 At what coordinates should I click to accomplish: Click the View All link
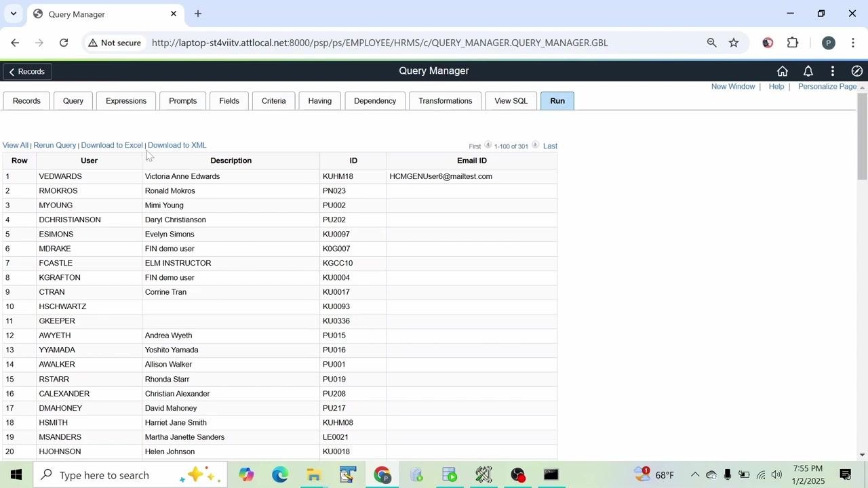pos(16,146)
